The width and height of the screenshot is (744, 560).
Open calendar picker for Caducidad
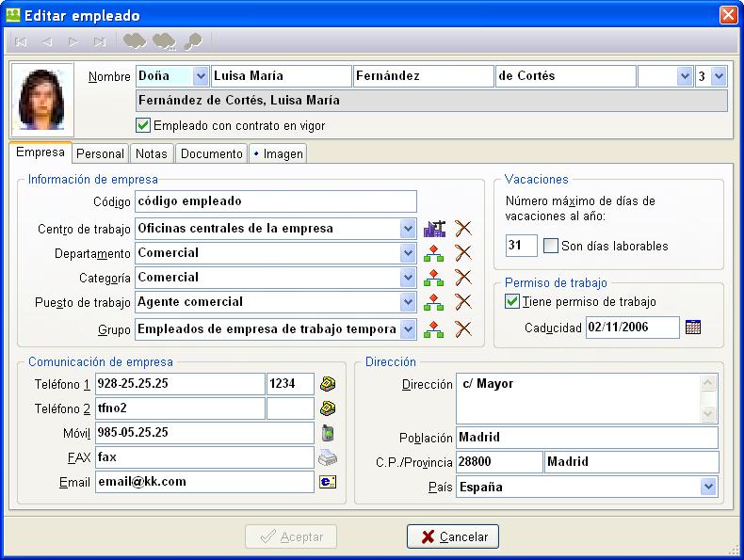[x=693, y=328]
